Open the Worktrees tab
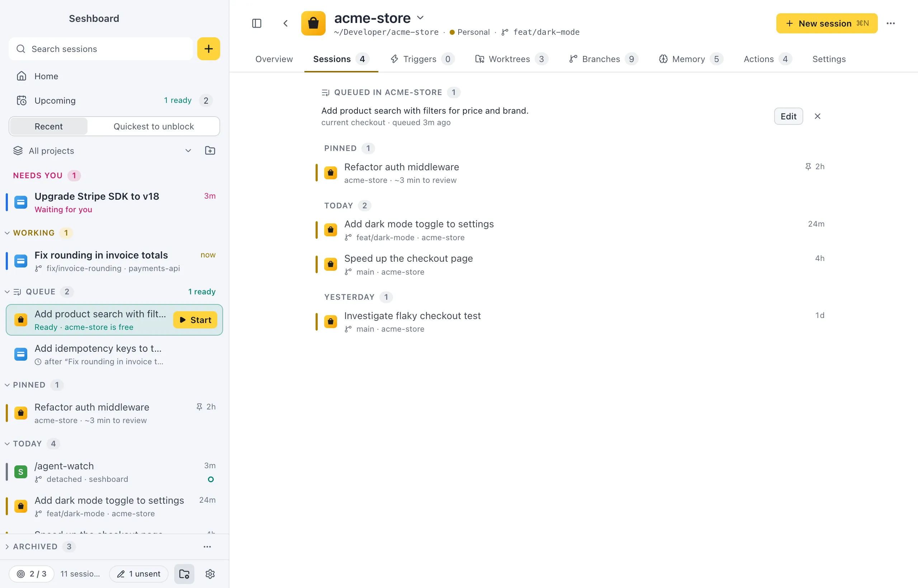This screenshot has height=588, width=918. (x=511, y=59)
